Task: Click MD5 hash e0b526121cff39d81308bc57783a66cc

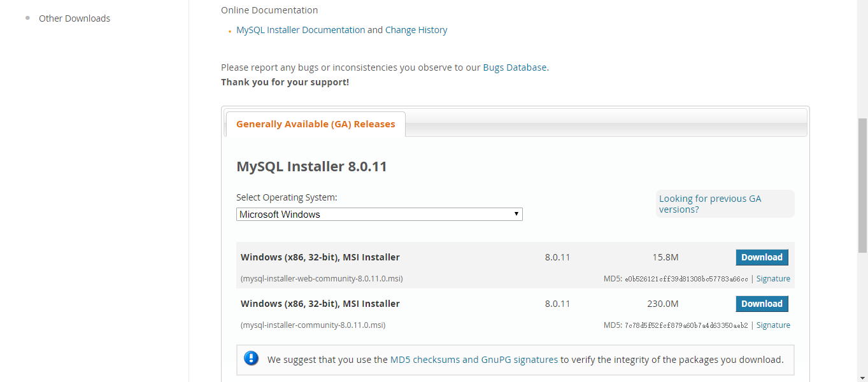Action: click(687, 279)
